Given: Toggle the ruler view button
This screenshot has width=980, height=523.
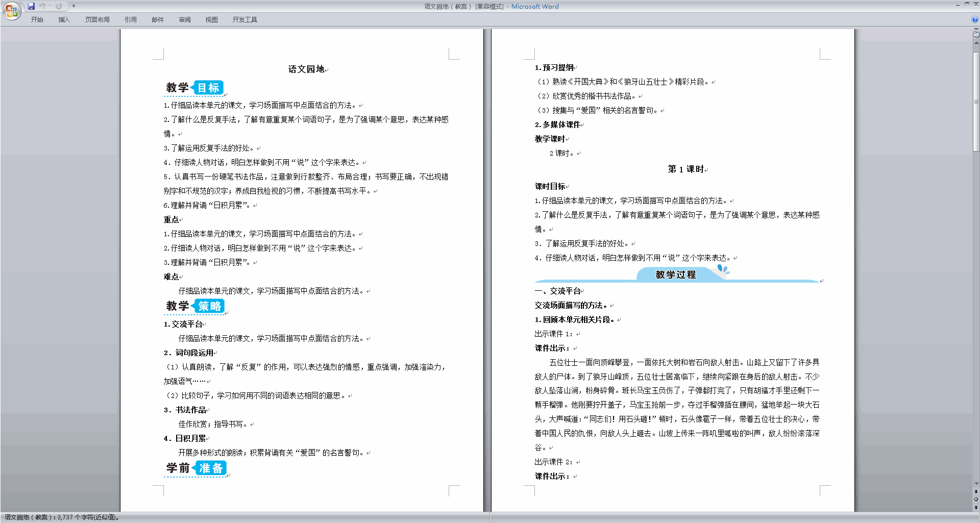Looking at the screenshot, I should pyautogui.click(x=976, y=35).
